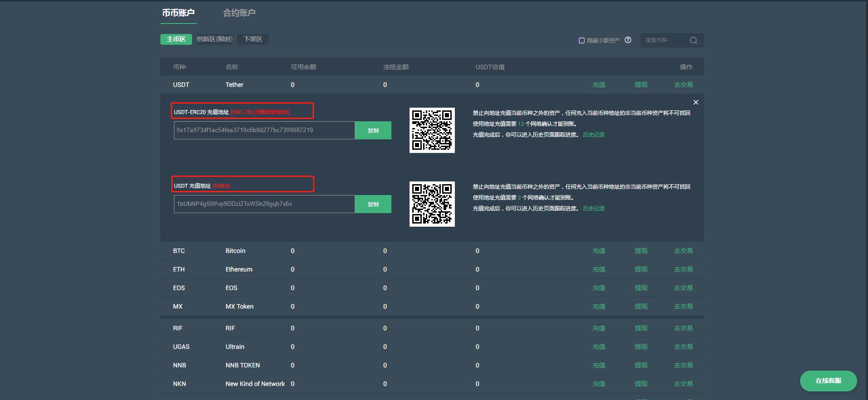Click 充值 in the UGAS row

pos(599,347)
